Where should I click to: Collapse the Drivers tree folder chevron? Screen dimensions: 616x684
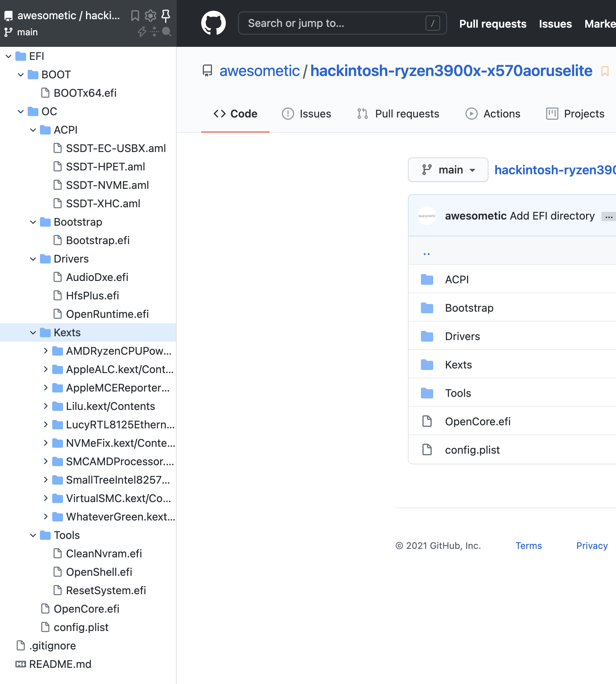click(33, 259)
